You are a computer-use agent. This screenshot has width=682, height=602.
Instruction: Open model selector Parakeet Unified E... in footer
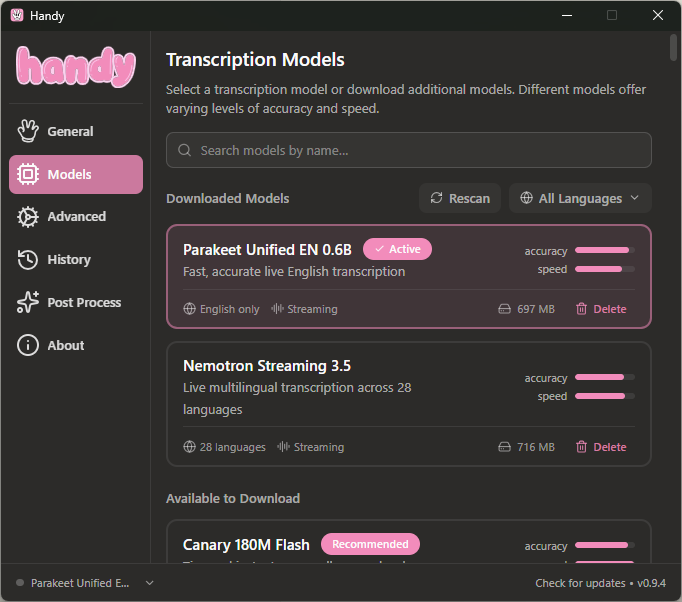[85, 583]
